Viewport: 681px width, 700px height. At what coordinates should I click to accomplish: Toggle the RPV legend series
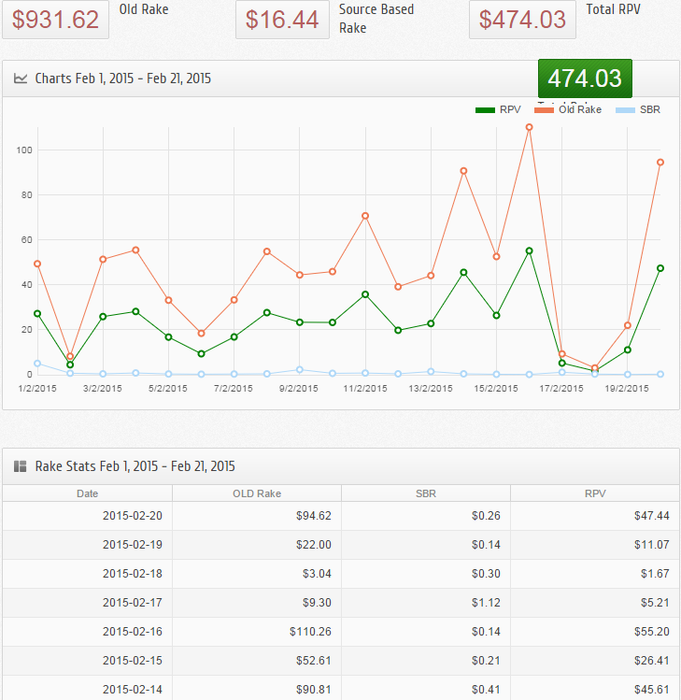pos(498,110)
